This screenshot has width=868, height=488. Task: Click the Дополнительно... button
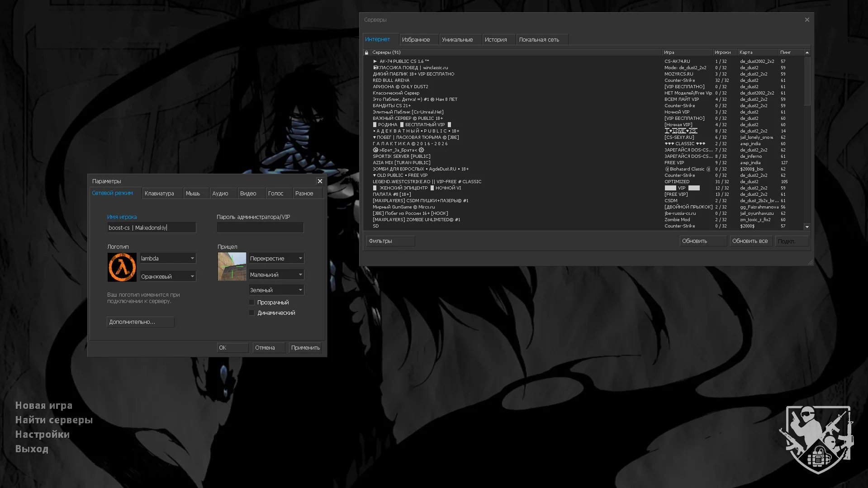click(140, 322)
